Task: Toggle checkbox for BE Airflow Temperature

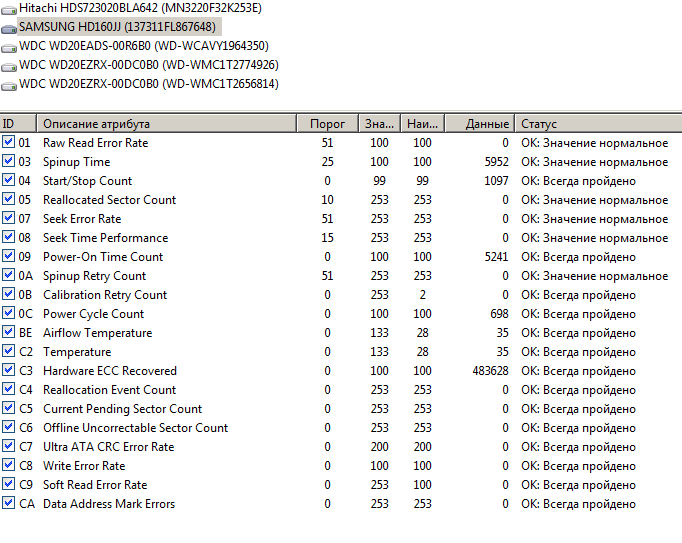Action: 8,332
